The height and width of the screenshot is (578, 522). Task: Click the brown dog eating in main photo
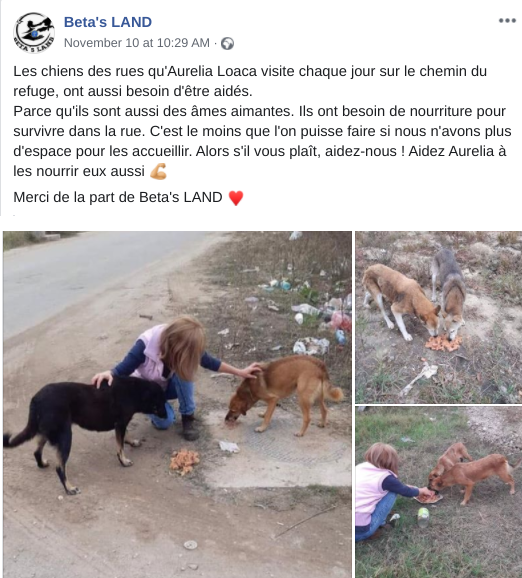click(x=284, y=394)
